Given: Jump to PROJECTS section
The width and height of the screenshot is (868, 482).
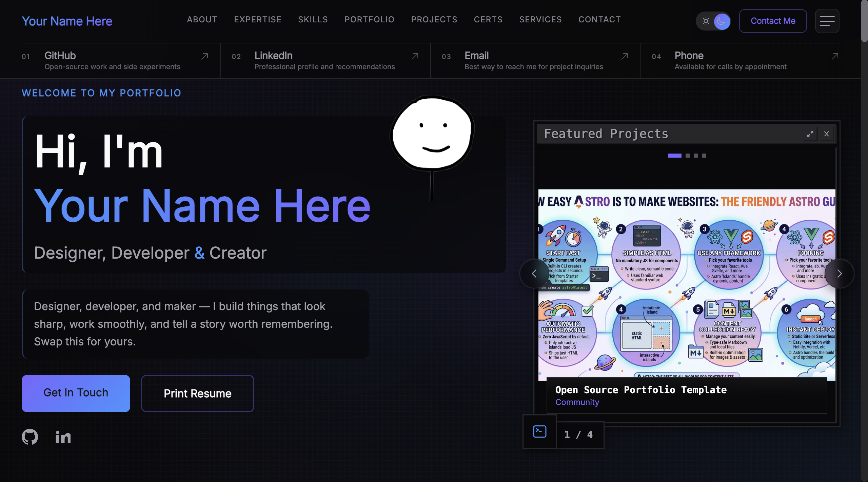Looking at the screenshot, I should 434,20.
